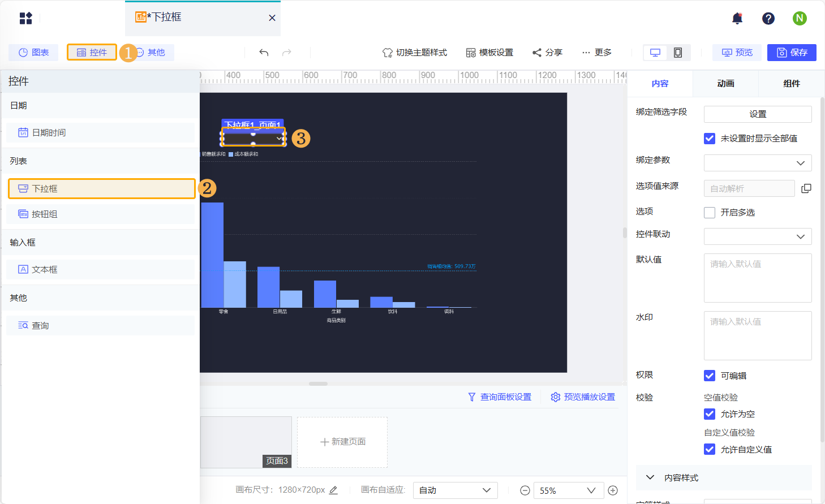This screenshot has height=504, width=825.
Task: Open the 更多 menu
Action: (597, 53)
